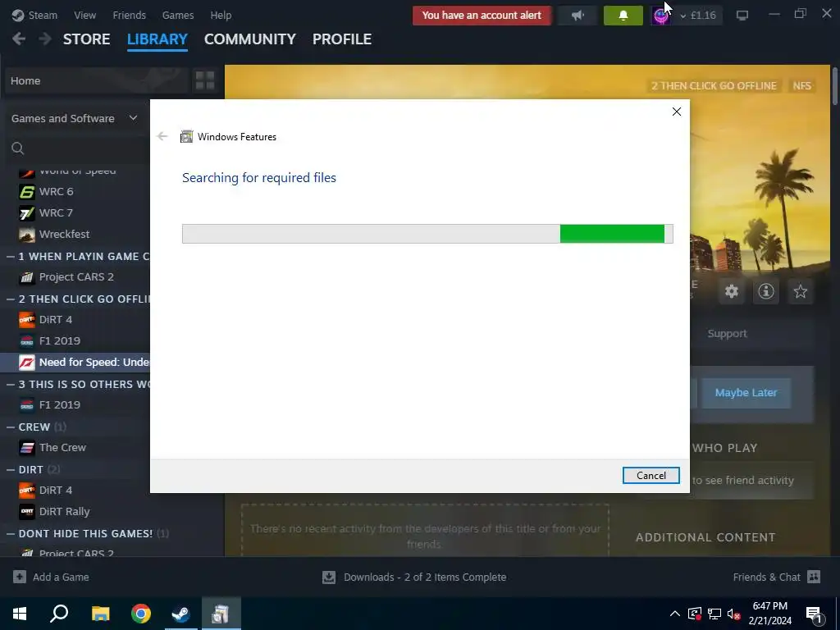Click the Windows Features progress bar
The height and width of the screenshot is (630, 840).
click(427, 234)
